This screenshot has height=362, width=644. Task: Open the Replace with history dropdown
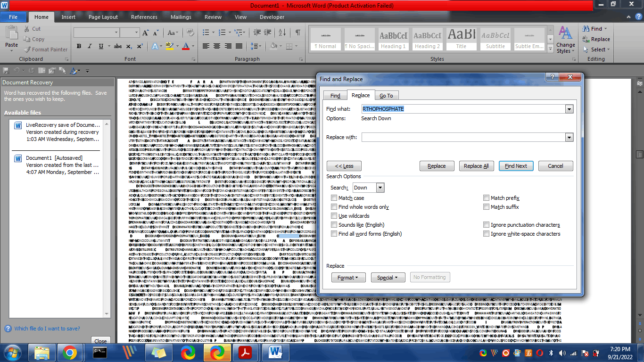pos(570,138)
